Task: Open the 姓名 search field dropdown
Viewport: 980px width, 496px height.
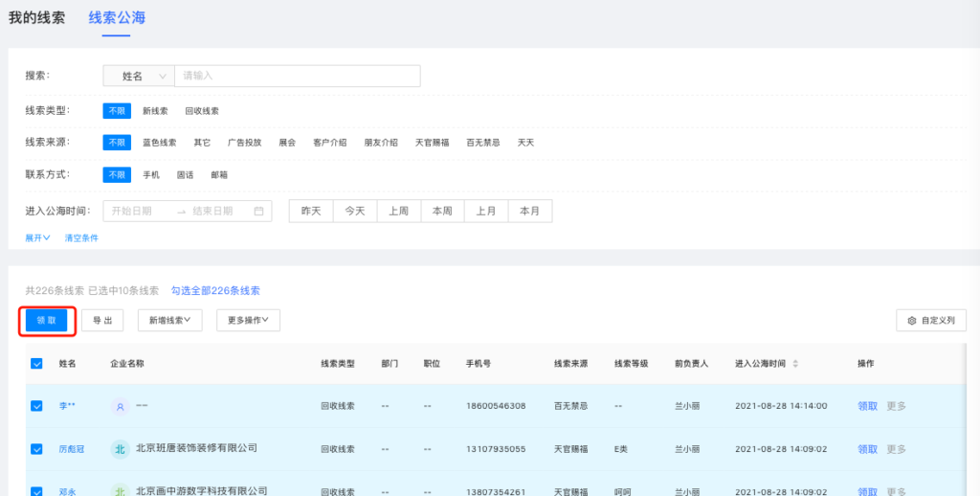Action: click(x=138, y=76)
